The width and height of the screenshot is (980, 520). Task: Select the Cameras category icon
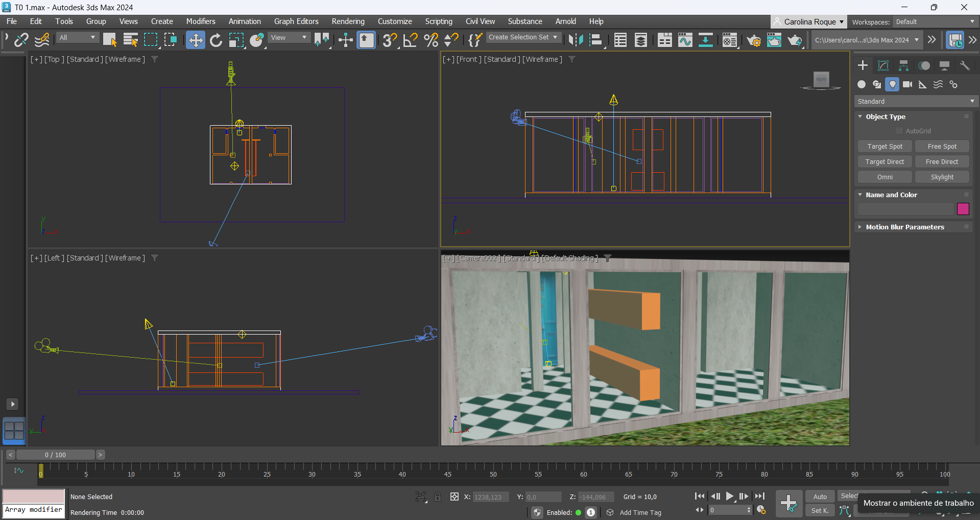pos(907,84)
